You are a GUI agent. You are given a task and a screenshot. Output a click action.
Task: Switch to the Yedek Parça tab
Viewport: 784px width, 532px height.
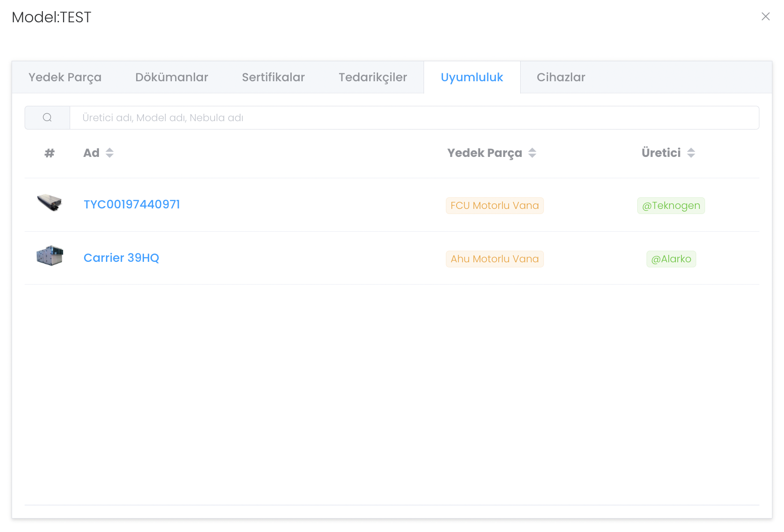point(65,77)
